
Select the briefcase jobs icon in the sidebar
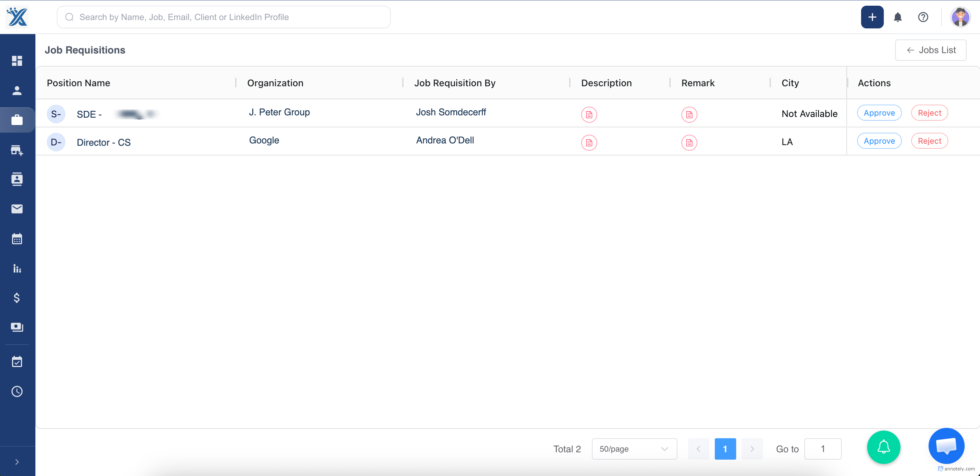click(17, 120)
